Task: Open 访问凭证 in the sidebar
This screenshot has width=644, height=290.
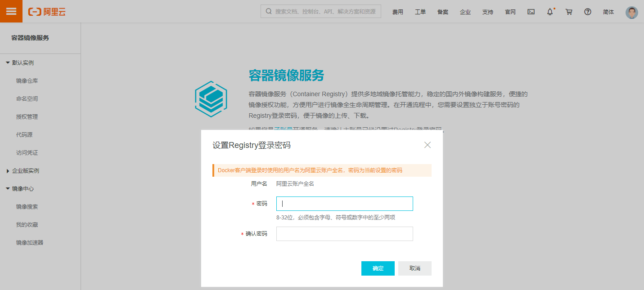Action: (x=27, y=153)
